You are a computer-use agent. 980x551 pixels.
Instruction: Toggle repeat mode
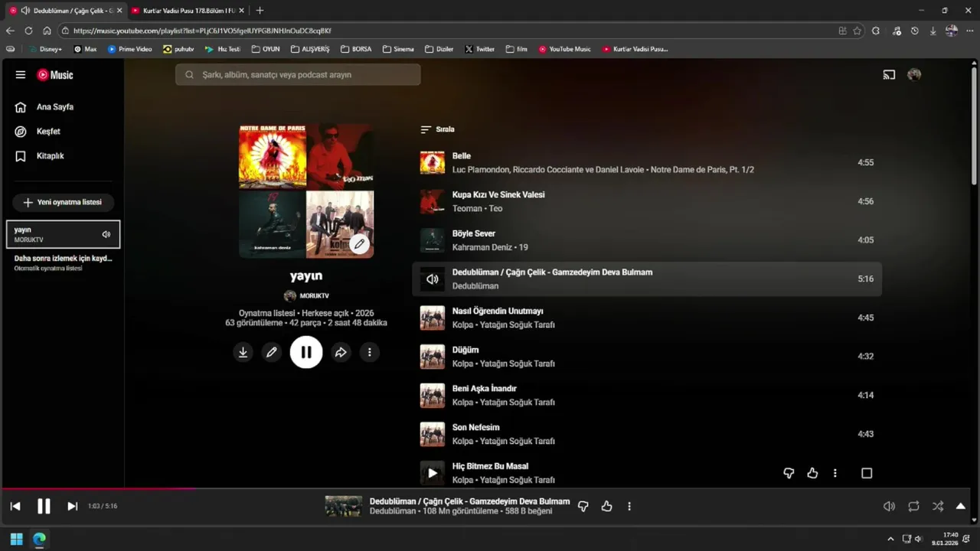[913, 507]
